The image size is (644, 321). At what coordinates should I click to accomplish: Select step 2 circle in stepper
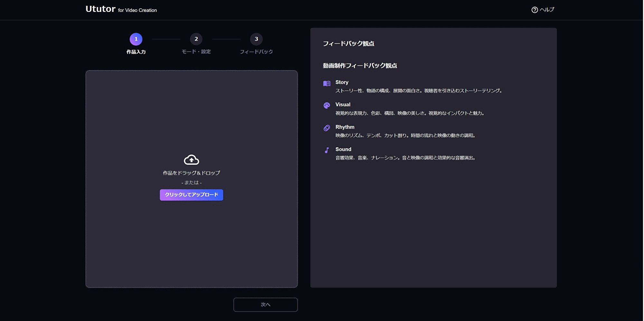(x=196, y=39)
